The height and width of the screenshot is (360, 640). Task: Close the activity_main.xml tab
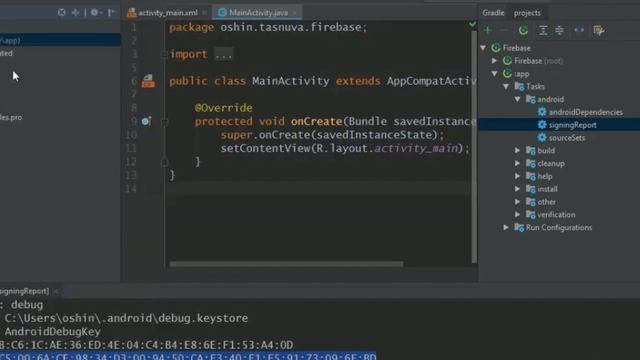pos(204,13)
